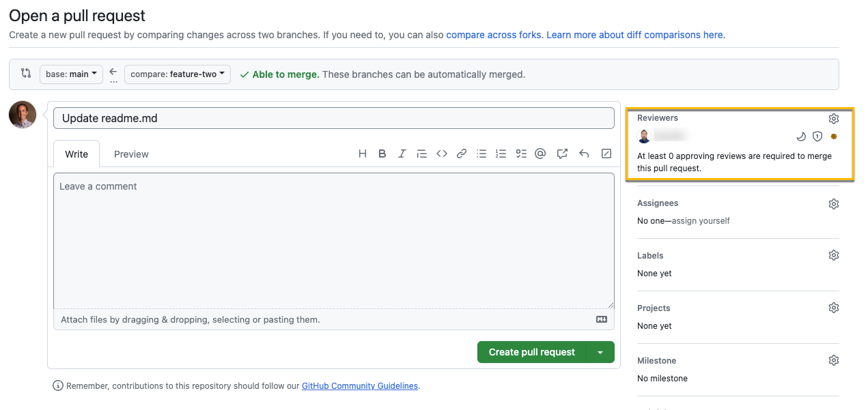Click the shield icon beside the reviewer
The height and width of the screenshot is (410, 868).
point(817,136)
